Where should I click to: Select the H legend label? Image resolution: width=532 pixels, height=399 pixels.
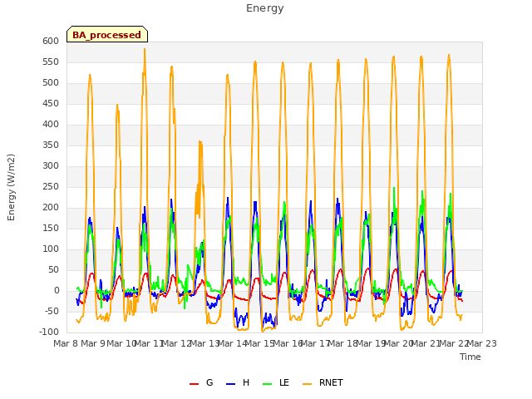click(x=246, y=382)
